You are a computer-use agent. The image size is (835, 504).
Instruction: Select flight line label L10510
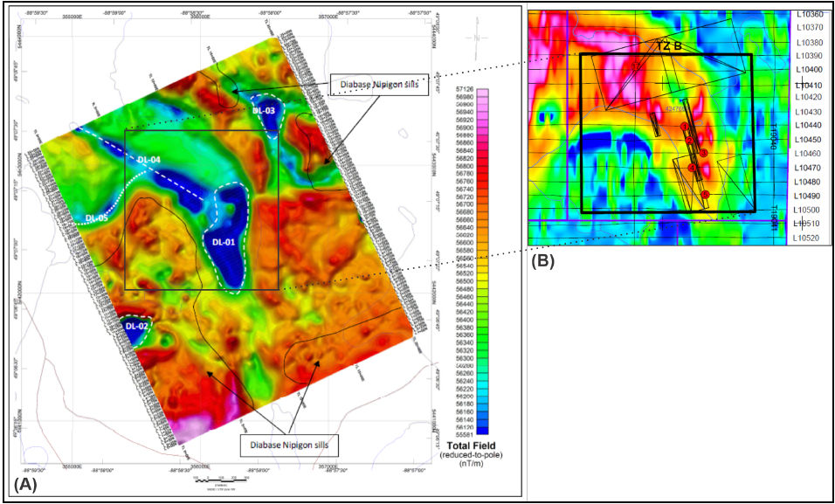click(809, 224)
